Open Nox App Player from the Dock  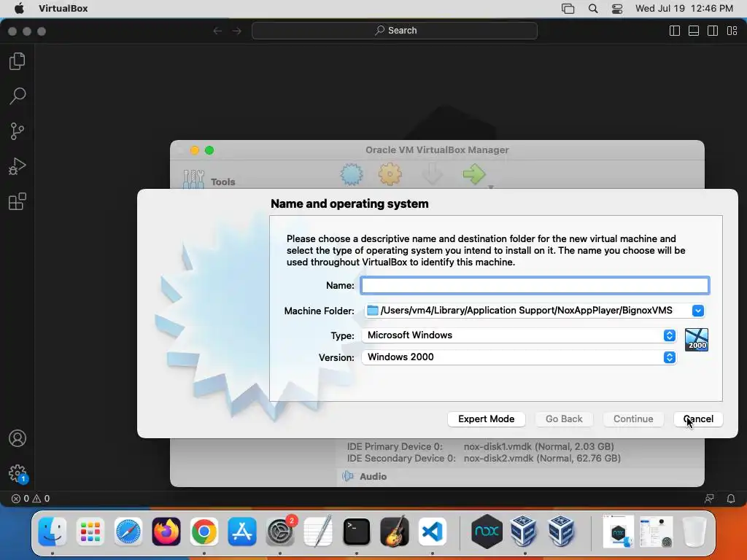[x=487, y=532]
